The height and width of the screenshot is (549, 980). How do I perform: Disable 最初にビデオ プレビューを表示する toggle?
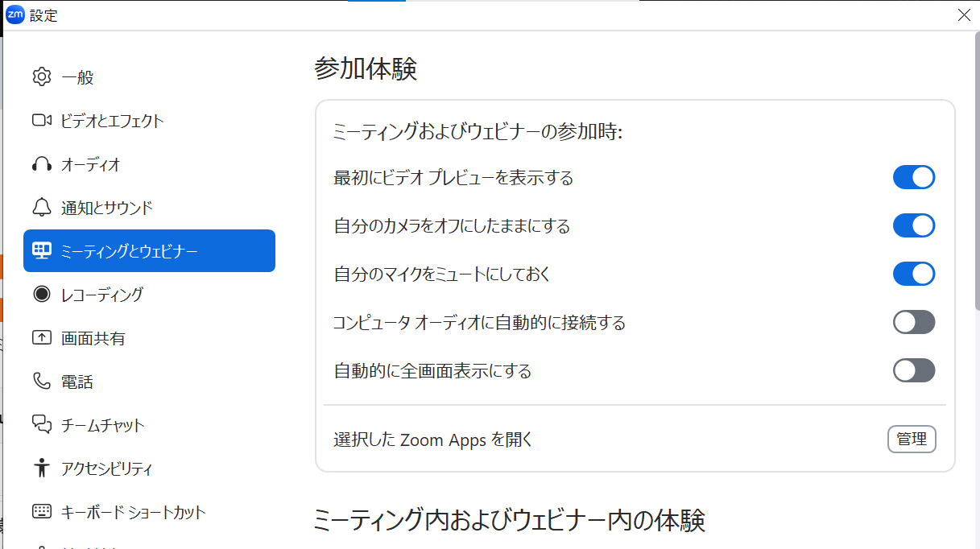[x=913, y=177]
